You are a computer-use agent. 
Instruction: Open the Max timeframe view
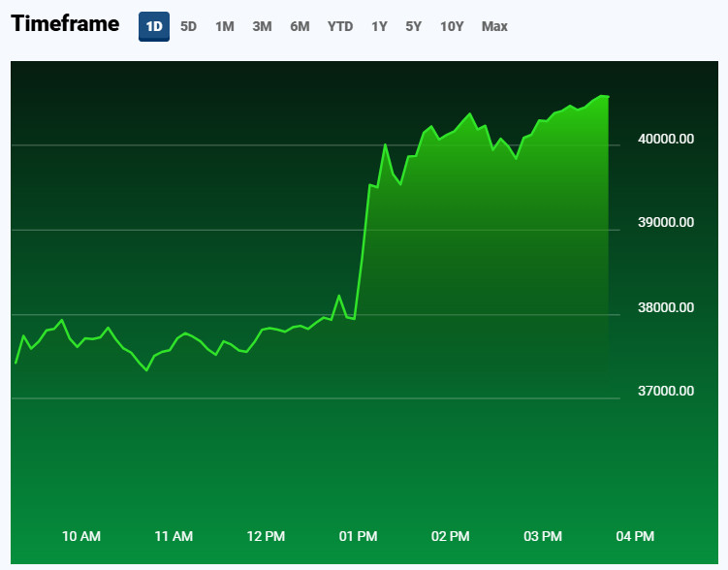(494, 26)
